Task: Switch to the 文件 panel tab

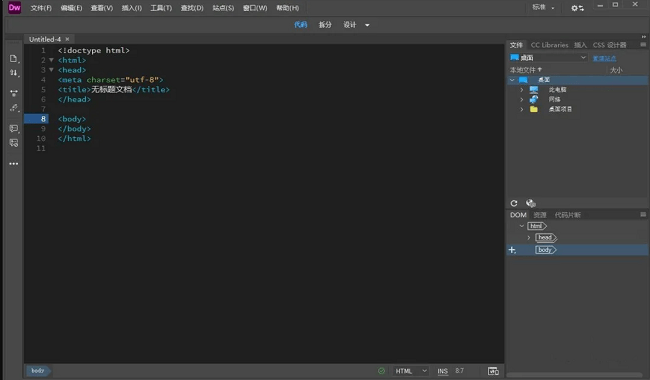Action: click(x=516, y=45)
